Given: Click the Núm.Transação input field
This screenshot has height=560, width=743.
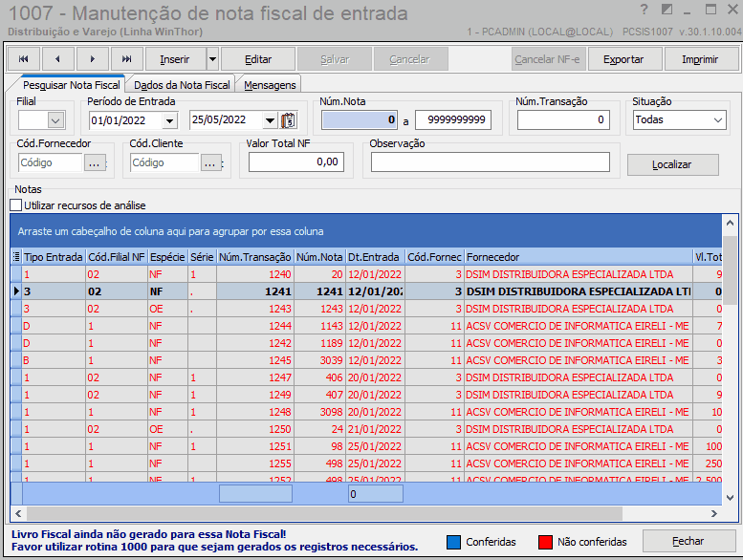Looking at the screenshot, I should coord(563,119).
